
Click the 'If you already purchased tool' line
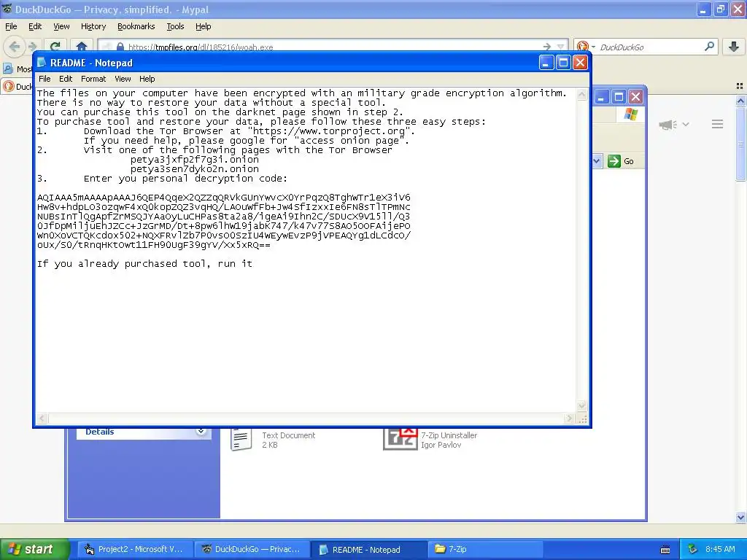144,264
